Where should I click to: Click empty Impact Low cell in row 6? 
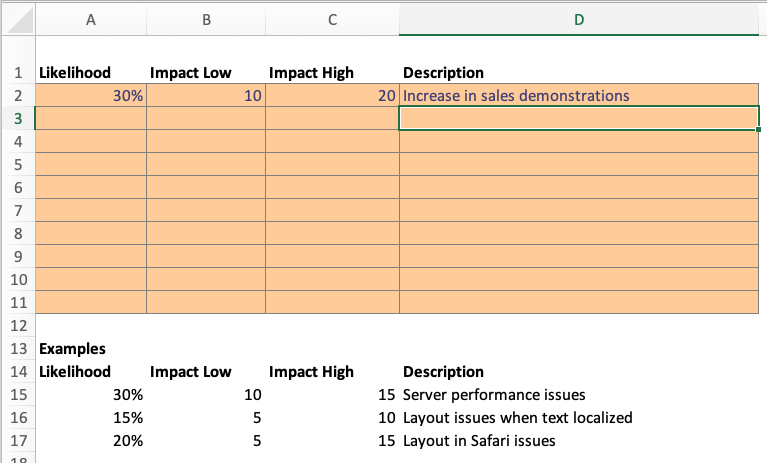tap(206, 187)
